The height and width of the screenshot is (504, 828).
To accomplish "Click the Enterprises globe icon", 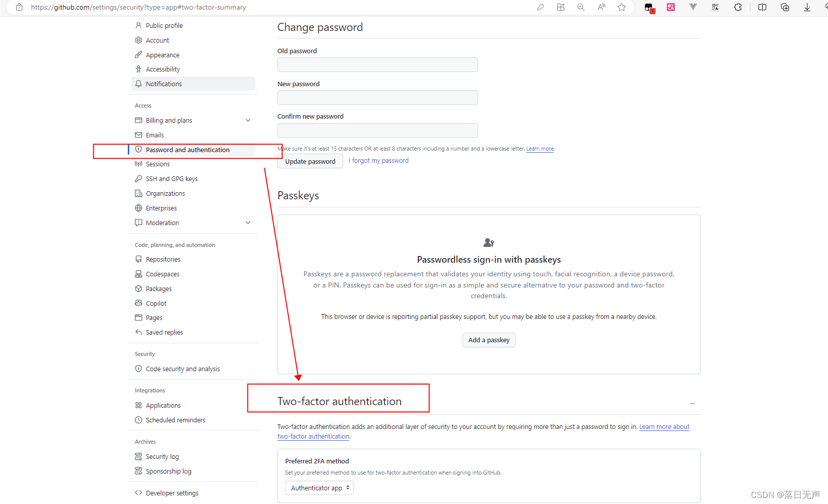I will (138, 208).
